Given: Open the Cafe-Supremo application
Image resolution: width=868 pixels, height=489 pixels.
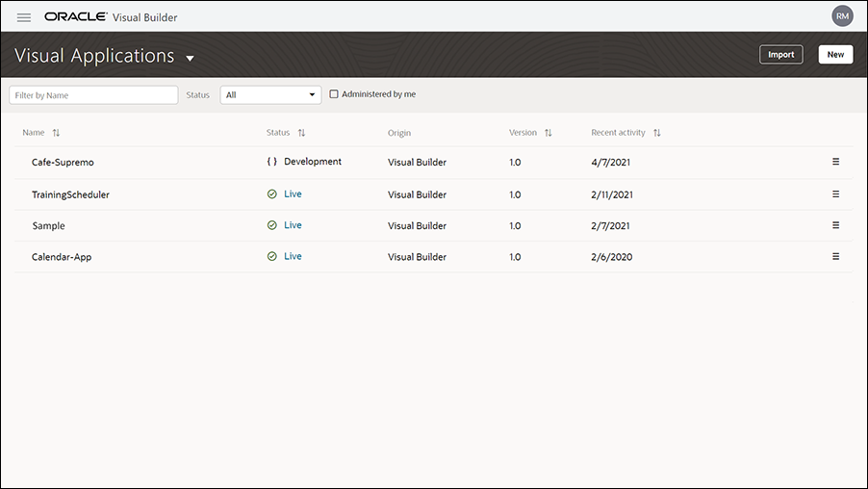Looking at the screenshot, I should (x=63, y=163).
